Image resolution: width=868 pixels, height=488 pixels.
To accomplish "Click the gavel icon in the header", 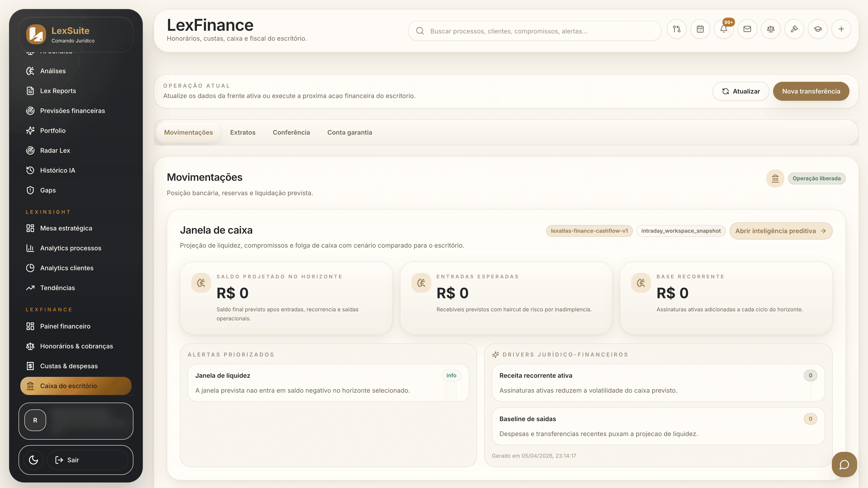I will [794, 29].
